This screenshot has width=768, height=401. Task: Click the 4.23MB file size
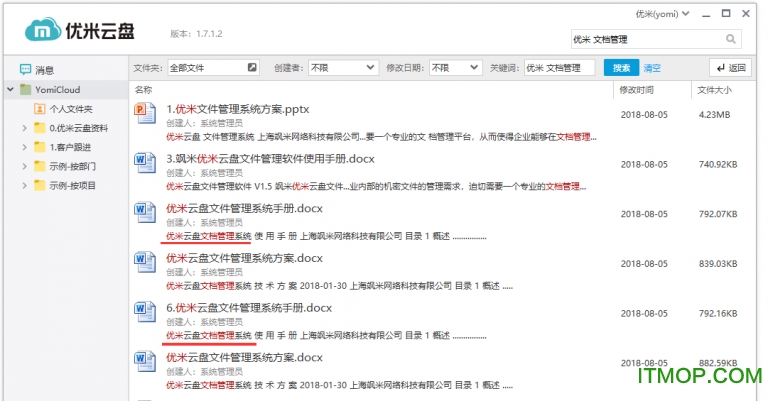(714, 115)
